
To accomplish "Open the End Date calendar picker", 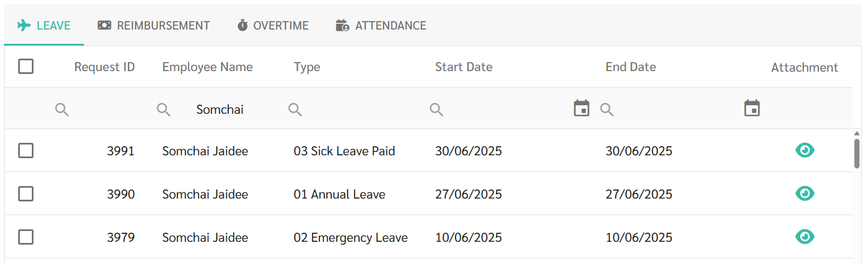I will click(752, 108).
